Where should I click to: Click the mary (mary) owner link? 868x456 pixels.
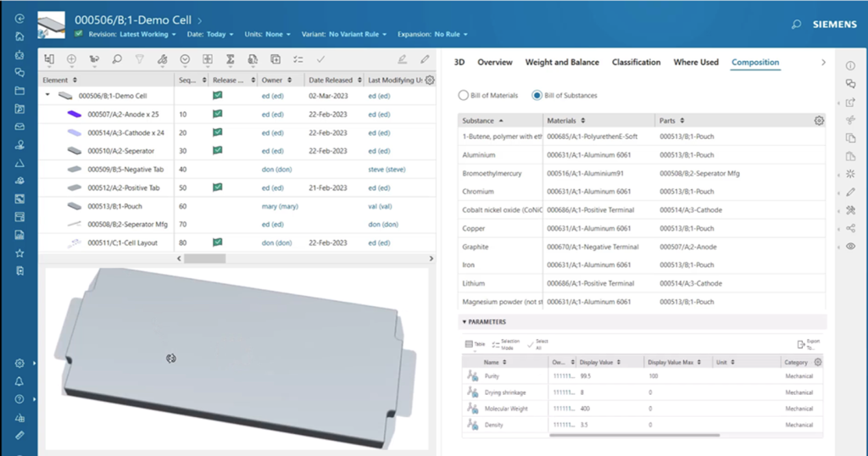[279, 206]
